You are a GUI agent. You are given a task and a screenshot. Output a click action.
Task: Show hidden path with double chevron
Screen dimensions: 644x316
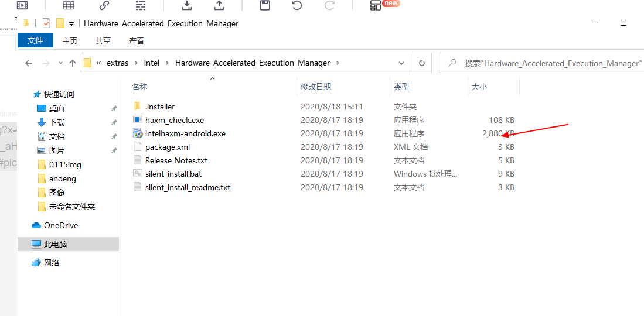click(98, 63)
